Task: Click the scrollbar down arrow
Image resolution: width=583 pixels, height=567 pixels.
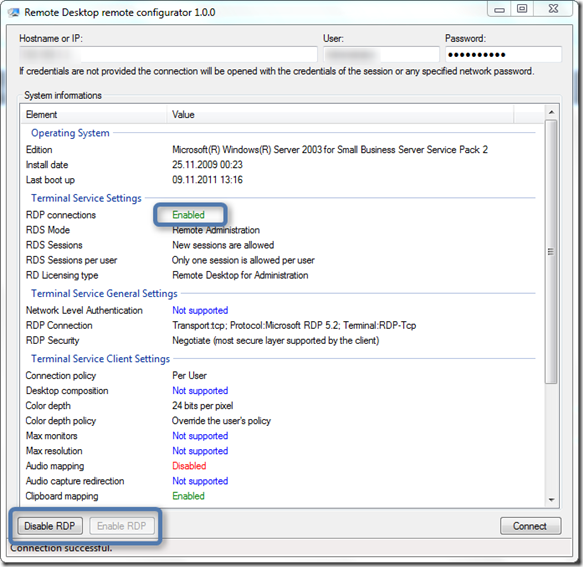Action: pos(551,500)
